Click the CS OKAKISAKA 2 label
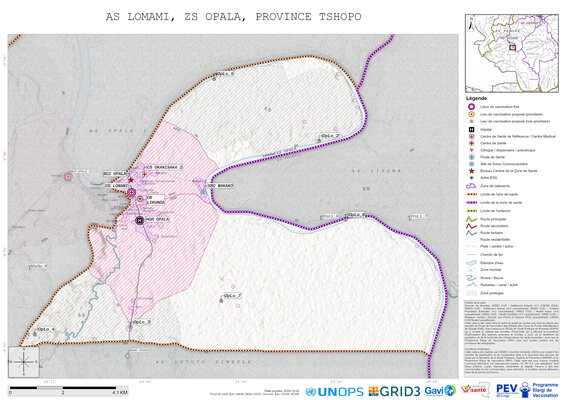Screen dimensions: 566x400 164,168
